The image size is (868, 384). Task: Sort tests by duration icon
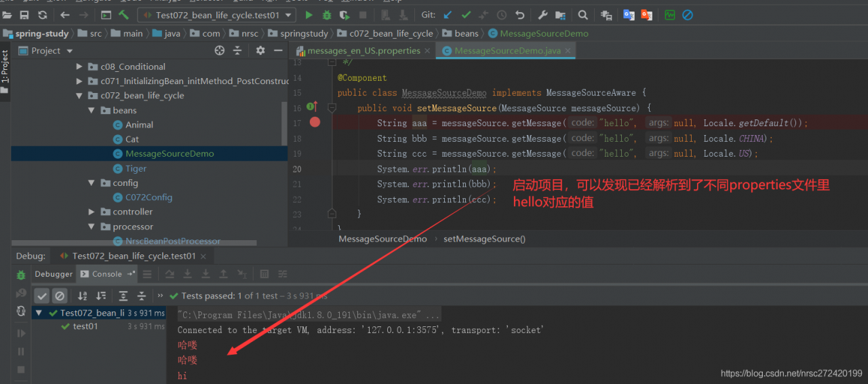tap(101, 296)
